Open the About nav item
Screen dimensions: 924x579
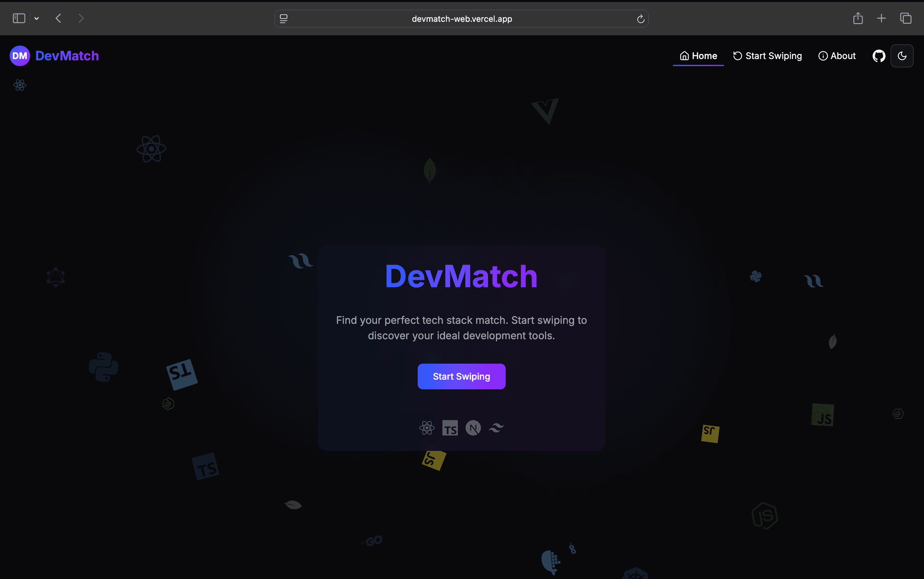(x=837, y=56)
